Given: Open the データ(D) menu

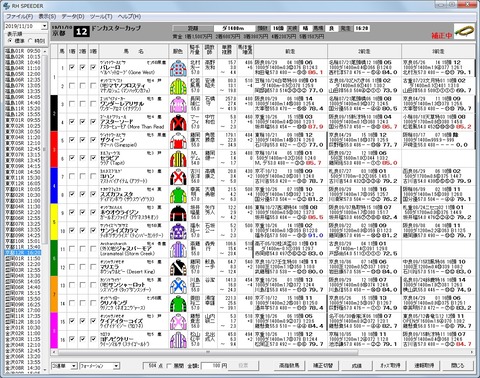Looking at the screenshot, I should [x=73, y=16].
